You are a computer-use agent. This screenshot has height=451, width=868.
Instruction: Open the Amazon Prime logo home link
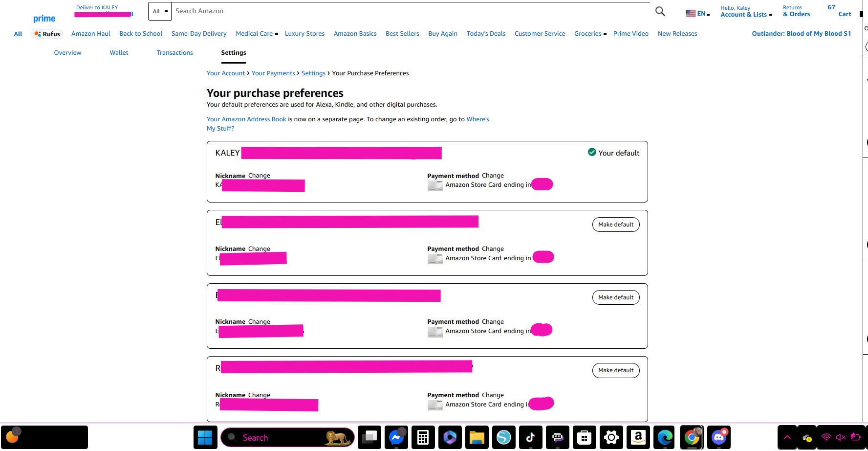(x=44, y=19)
